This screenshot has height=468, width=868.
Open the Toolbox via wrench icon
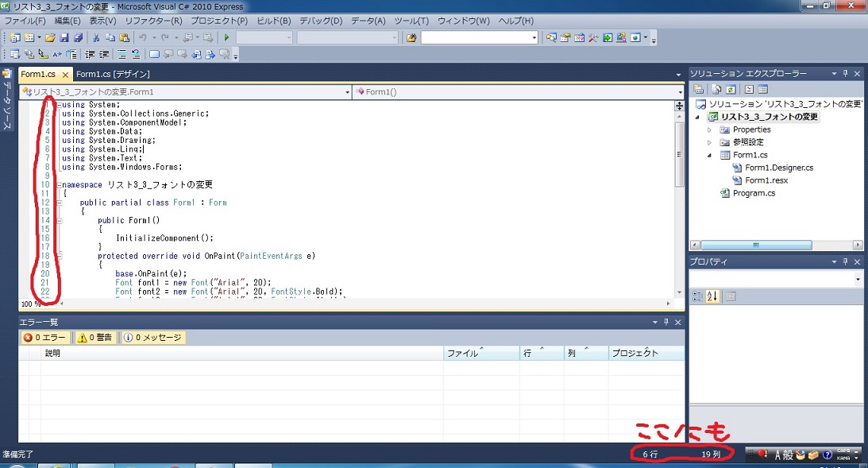592,37
